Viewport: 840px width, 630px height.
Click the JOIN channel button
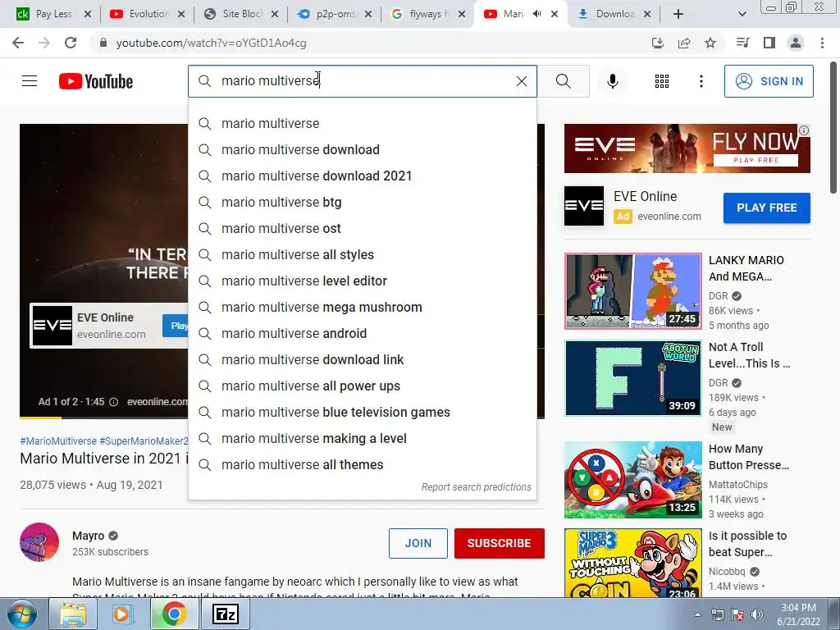coord(418,543)
